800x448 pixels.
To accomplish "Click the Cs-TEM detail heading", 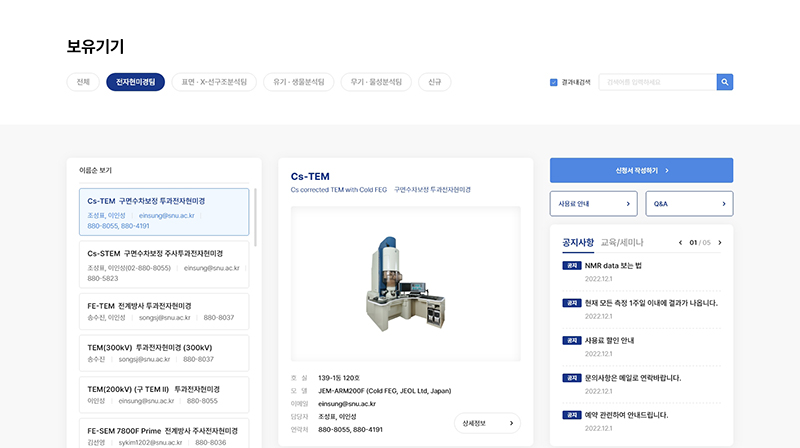I will coord(310,177).
